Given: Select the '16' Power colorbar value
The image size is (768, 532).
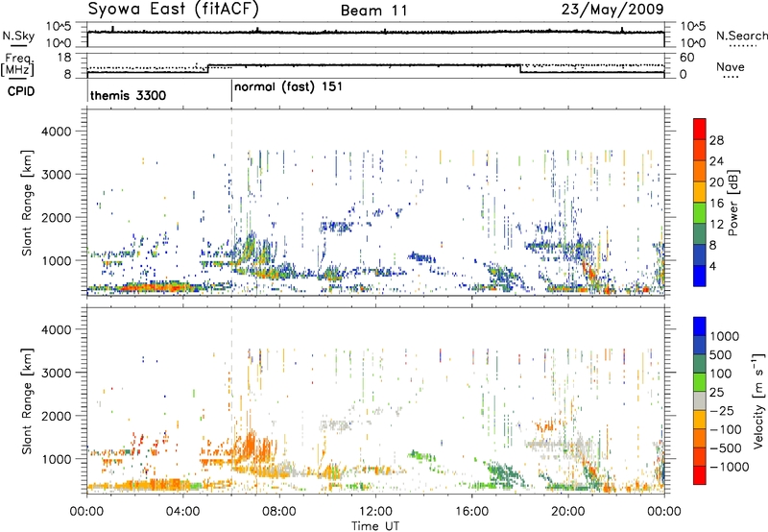Looking at the screenshot, I should point(716,204).
